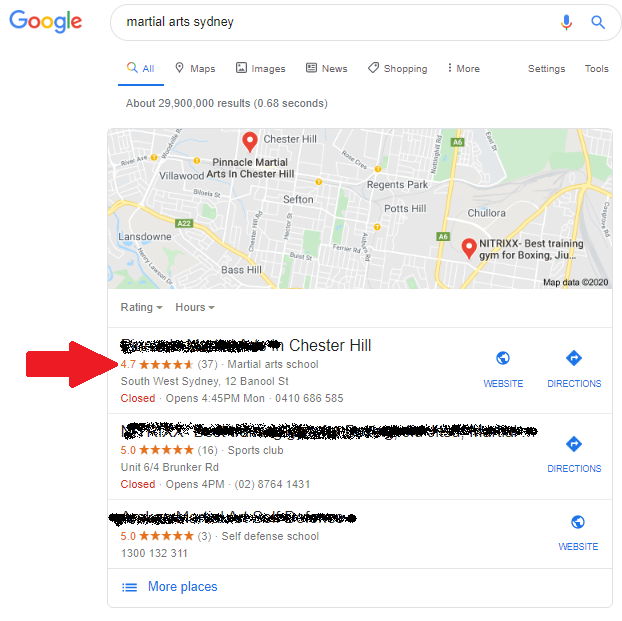Open the News results tab

point(326,68)
